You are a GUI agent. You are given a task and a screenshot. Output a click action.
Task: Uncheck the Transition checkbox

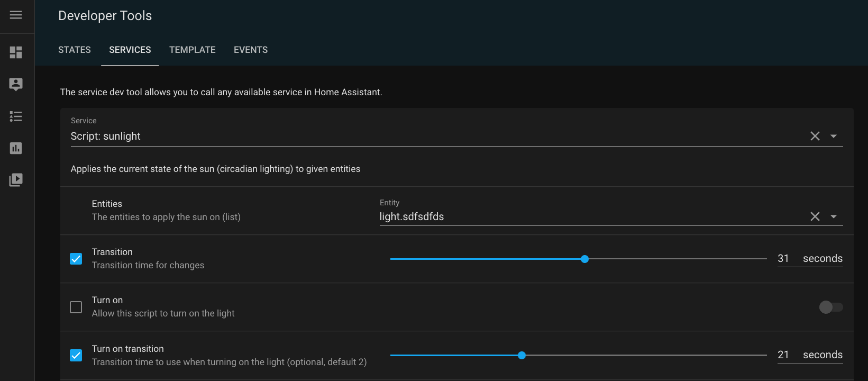[x=76, y=259]
